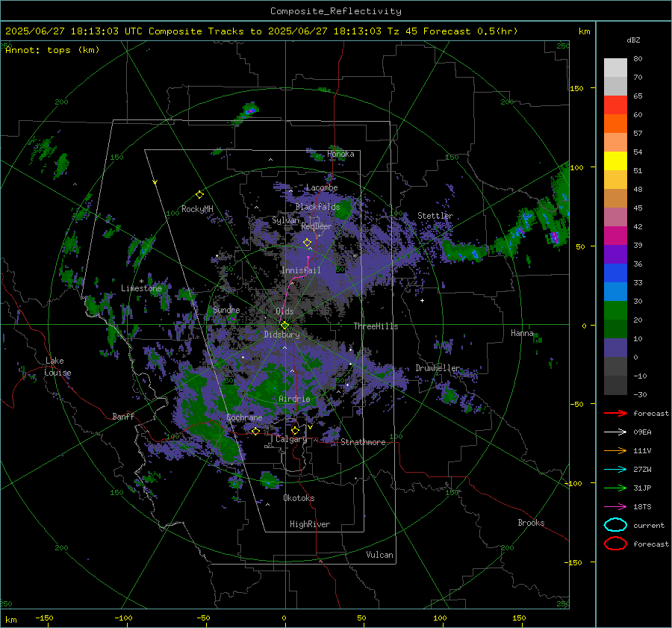Click the cyan current ellipse legend icon

[x=615, y=525]
